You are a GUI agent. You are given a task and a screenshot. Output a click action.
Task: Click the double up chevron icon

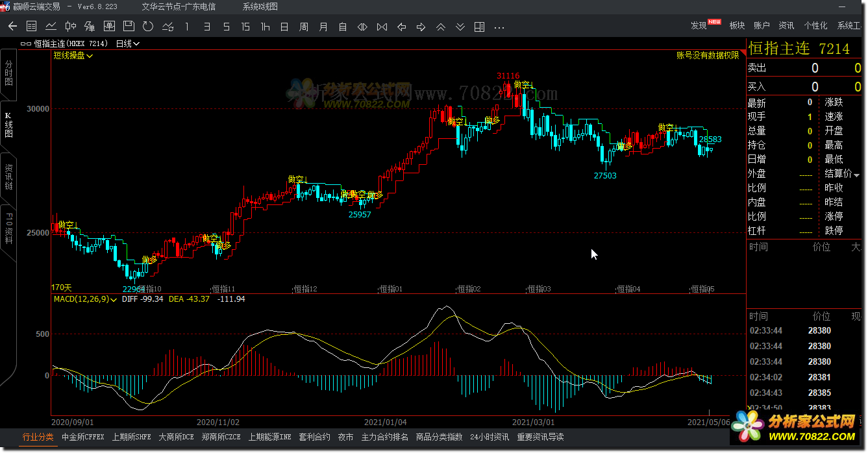pos(440,27)
